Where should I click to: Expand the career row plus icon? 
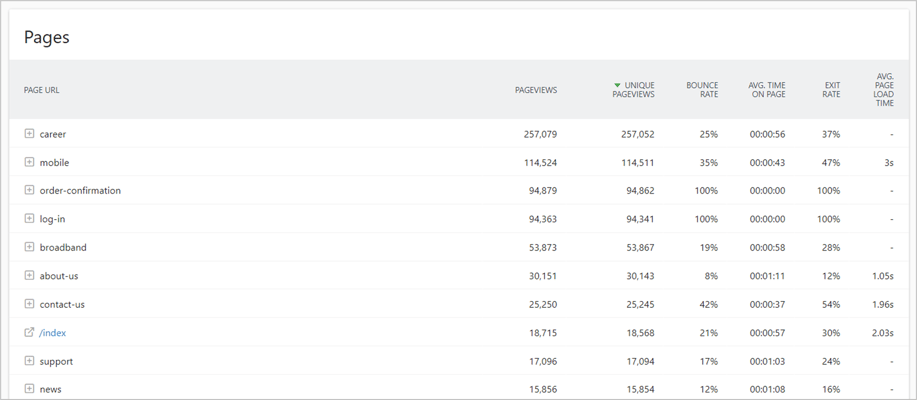[29, 134]
